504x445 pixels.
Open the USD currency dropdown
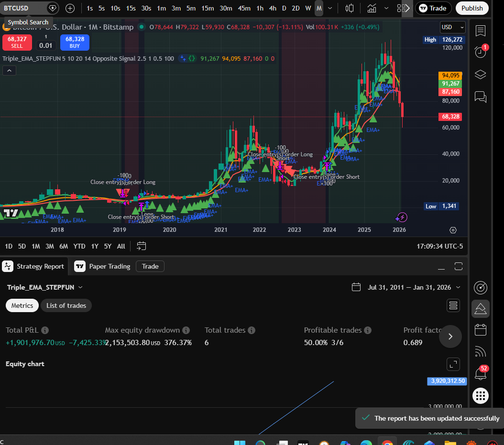[x=451, y=27]
